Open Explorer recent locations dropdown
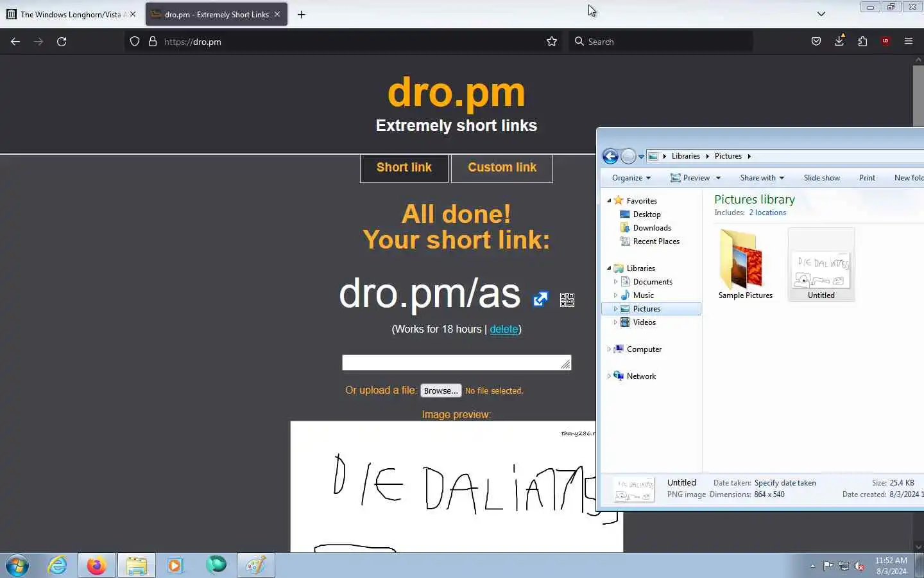This screenshot has width=924, height=578. click(x=641, y=157)
